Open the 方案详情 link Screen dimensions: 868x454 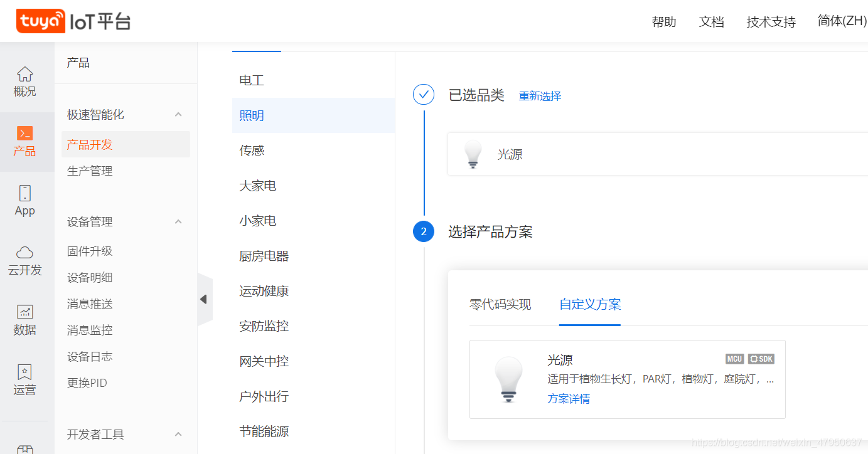coord(569,399)
